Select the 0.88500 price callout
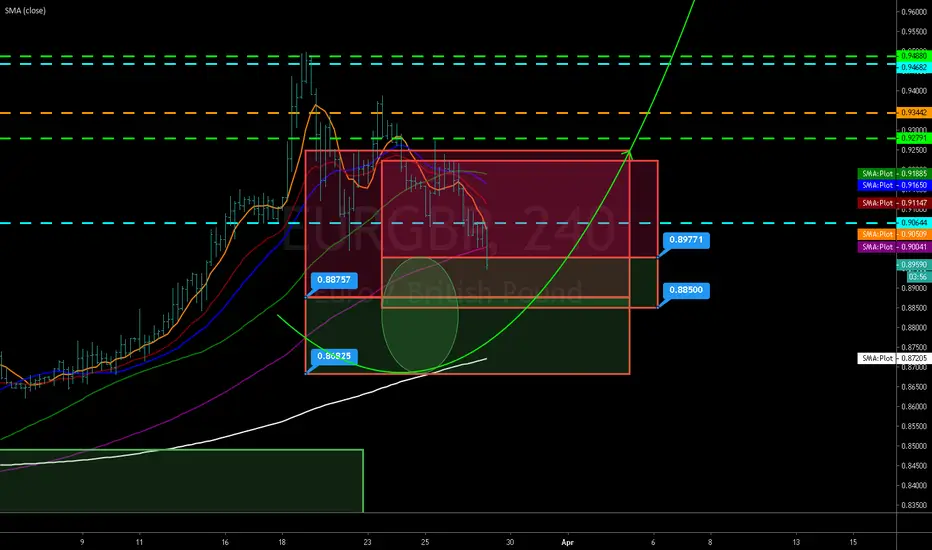932x550 pixels. pyautogui.click(x=686, y=290)
